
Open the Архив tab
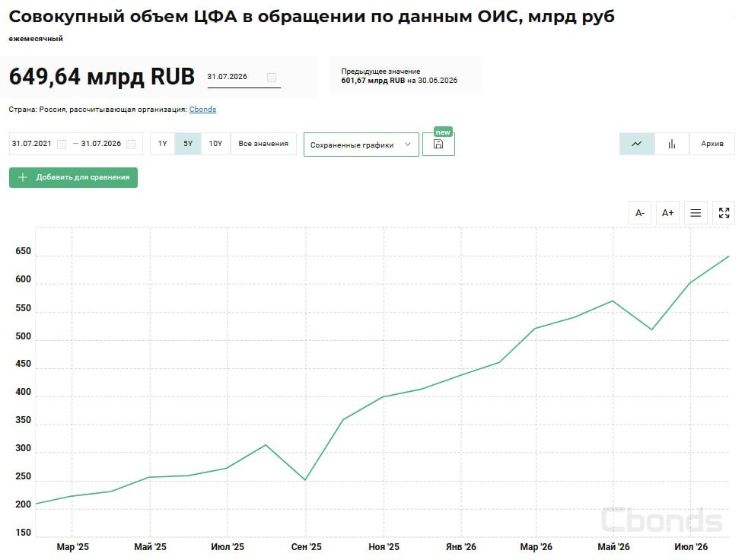pyautogui.click(x=712, y=144)
